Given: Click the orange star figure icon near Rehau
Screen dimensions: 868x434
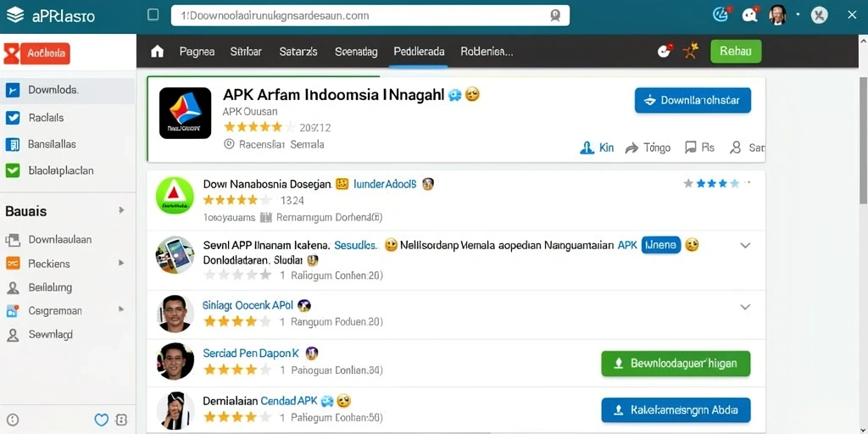Looking at the screenshot, I should click(x=690, y=51).
